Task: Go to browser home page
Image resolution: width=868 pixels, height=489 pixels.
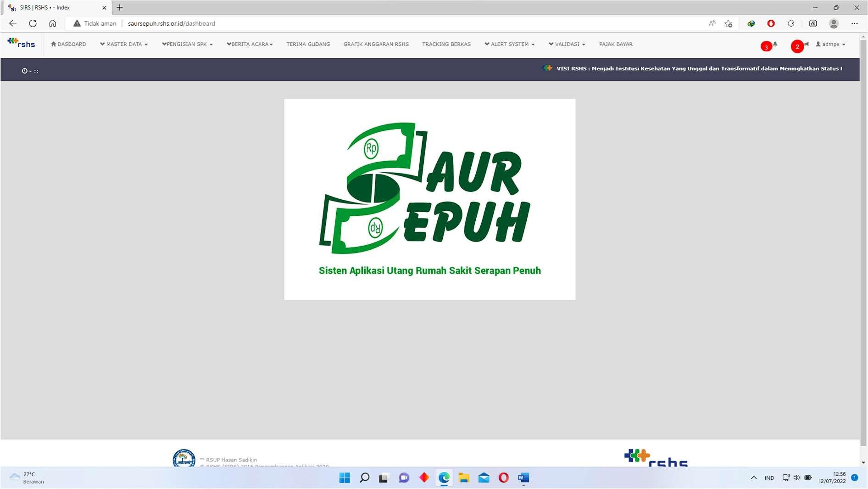Action: (53, 23)
